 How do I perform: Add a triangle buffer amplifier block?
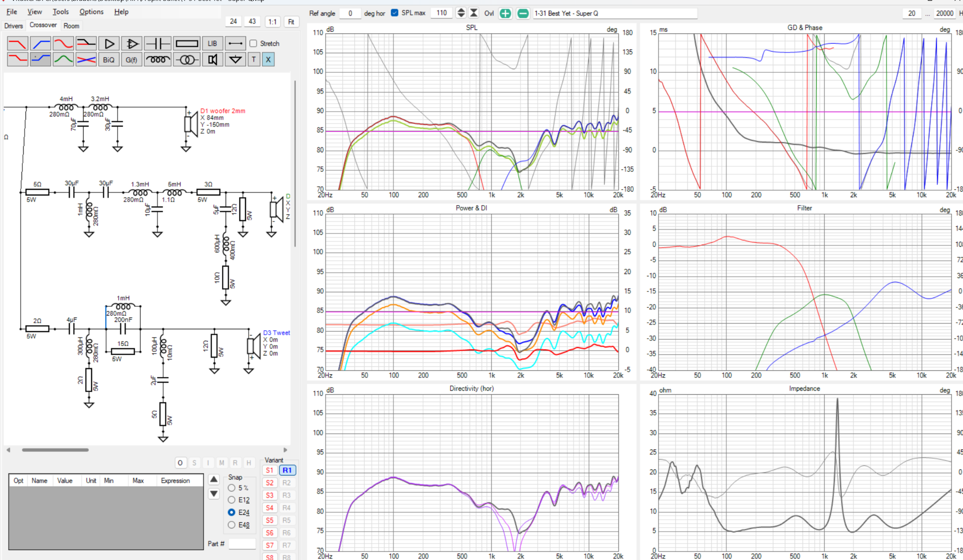pos(109,44)
